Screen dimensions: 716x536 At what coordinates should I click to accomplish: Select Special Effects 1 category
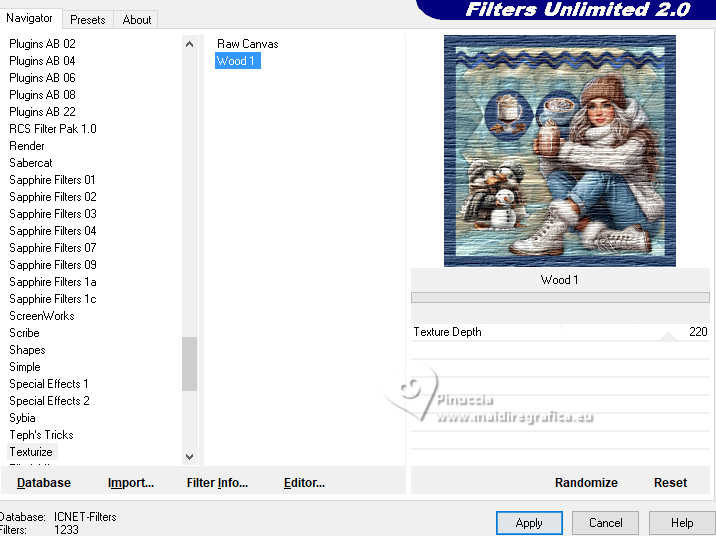[48, 384]
